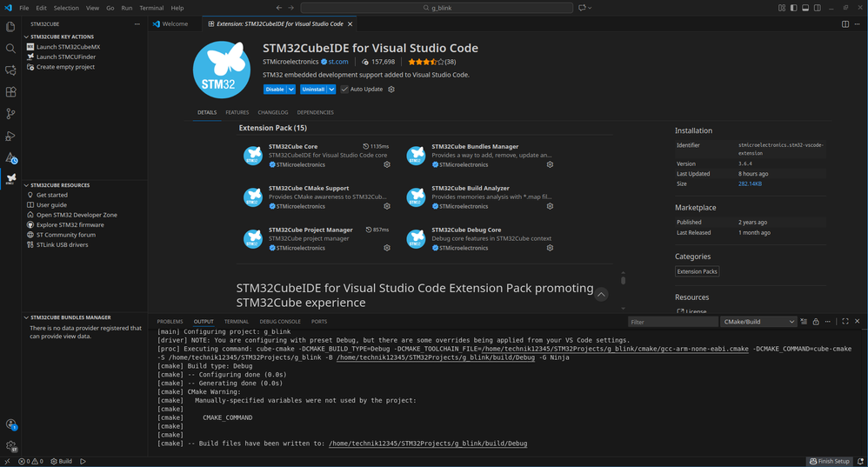This screenshot has height=467, width=868.
Task: Open the gear for STM32Cube Core extension
Action: coord(387,165)
